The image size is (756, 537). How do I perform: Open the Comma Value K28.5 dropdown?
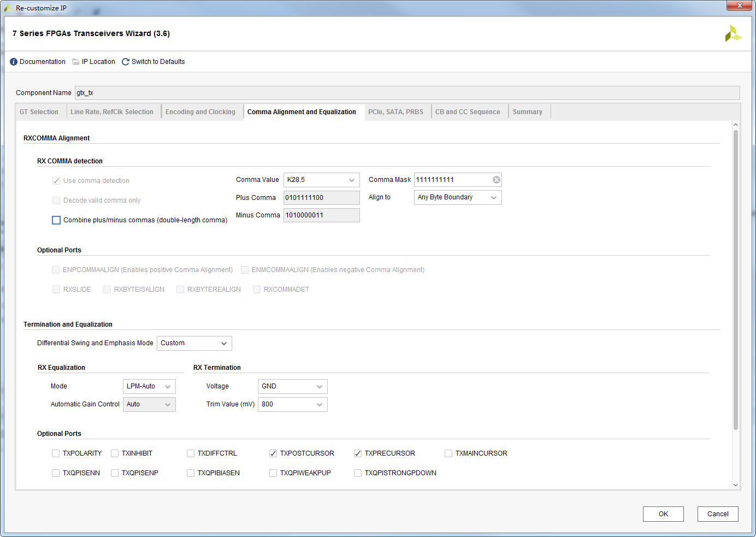click(x=321, y=180)
